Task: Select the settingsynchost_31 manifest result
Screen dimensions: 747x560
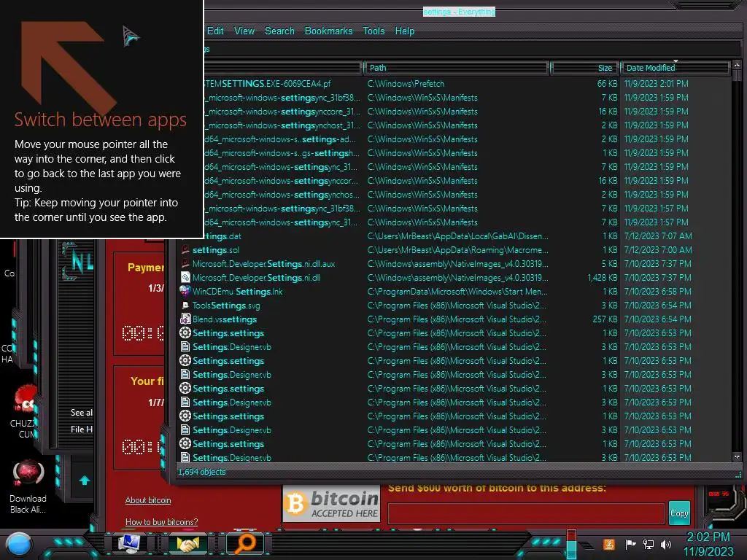Action: pyautogui.click(x=282, y=125)
